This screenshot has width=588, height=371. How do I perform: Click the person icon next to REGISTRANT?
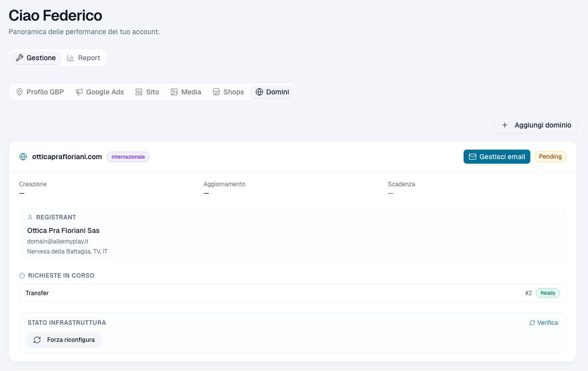point(30,217)
